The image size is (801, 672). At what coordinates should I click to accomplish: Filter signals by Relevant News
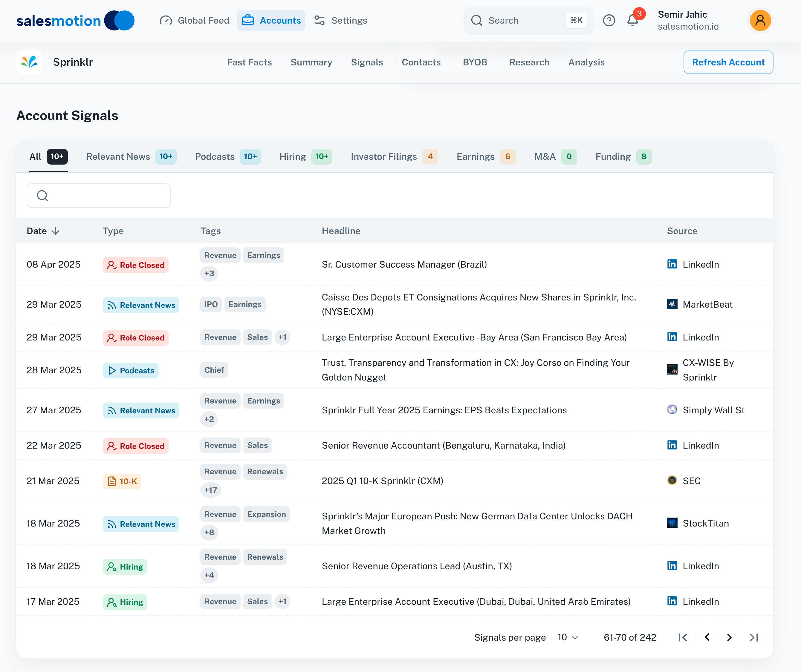(131, 157)
